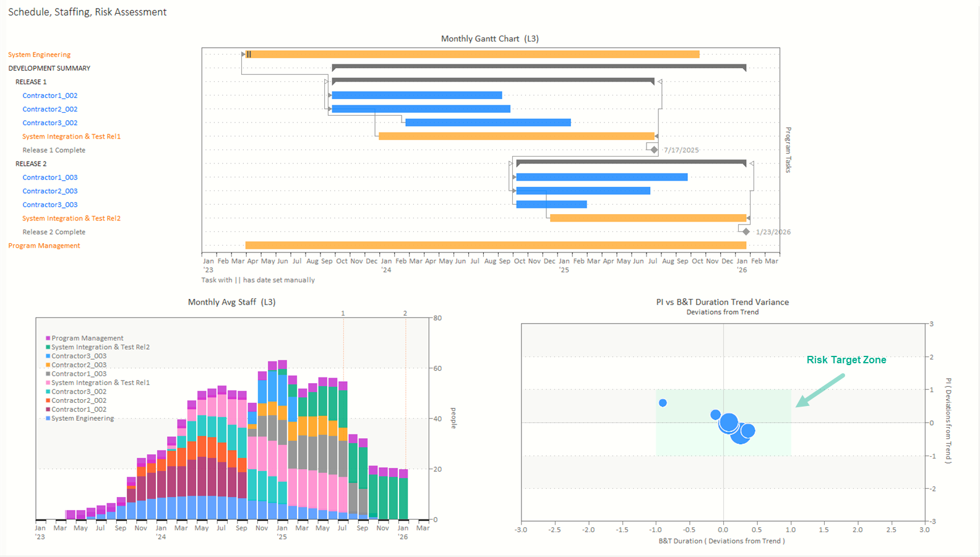Click the Contractor3_003 blue Gantt bar
Viewport: 980px width, 557px height.
pyautogui.click(x=551, y=204)
